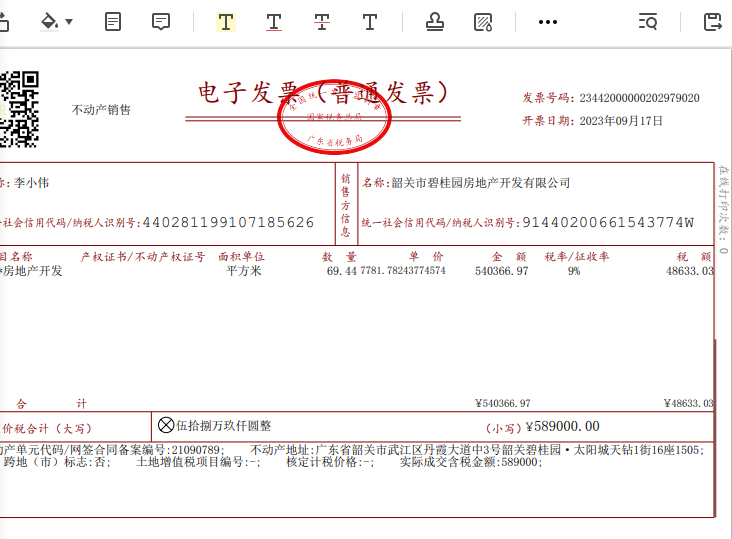732x539 pixels.
Task: Open the more options ellipsis menu
Action: coord(548,21)
